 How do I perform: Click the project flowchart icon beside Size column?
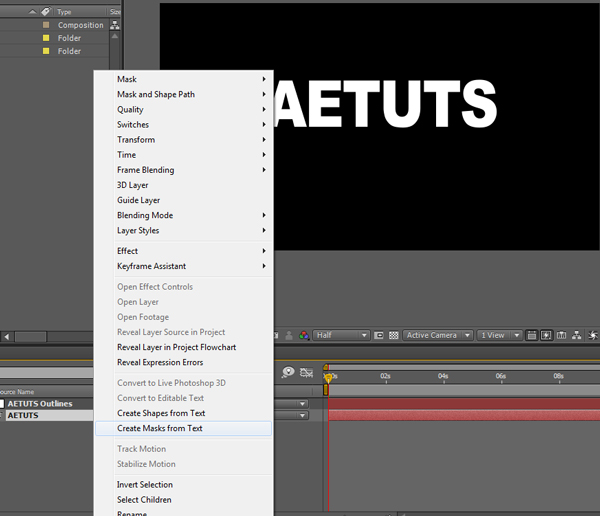114,25
